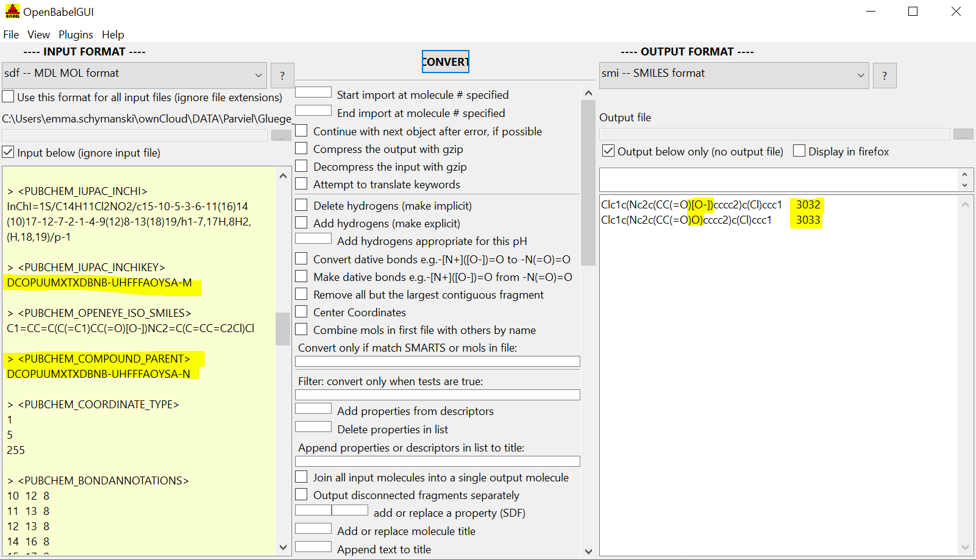Screen dimensions: 976x560
Task: Enable 'Continue with next object after error'
Action: click(301, 131)
